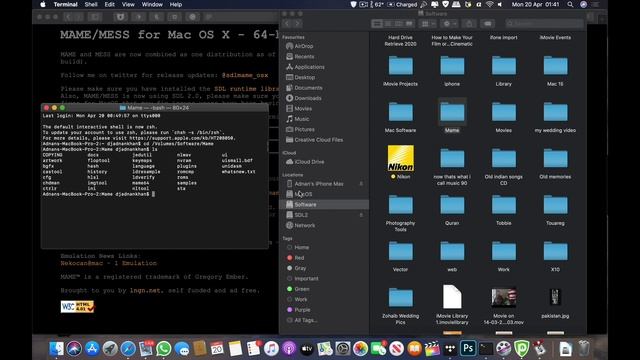Viewport: 640px width, 360px height.
Task: Open the @sdlmame_osx Twitter link
Action: (244, 75)
